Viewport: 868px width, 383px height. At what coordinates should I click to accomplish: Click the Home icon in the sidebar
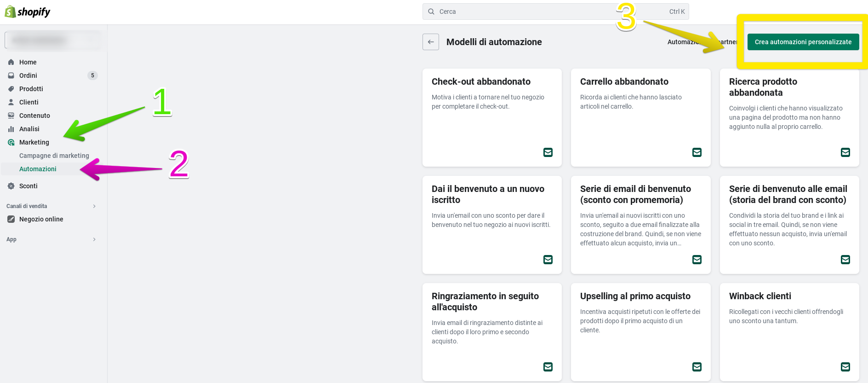pos(11,62)
